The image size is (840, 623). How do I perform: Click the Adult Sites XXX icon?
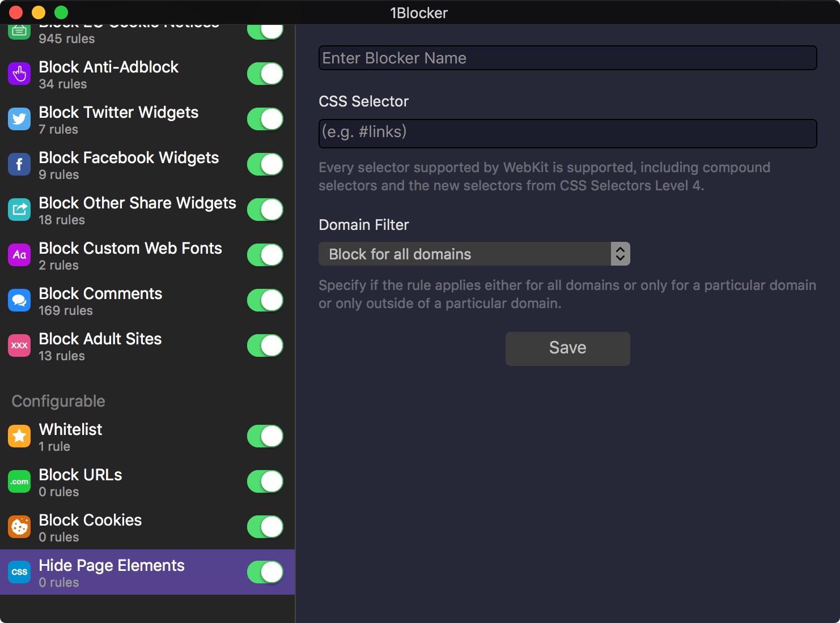pyautogui.click(x=19, y=345)
